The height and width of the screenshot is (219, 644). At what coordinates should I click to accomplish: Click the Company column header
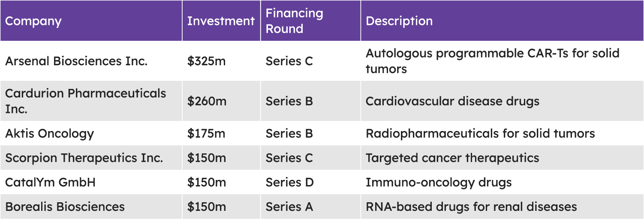pos(33,21)
